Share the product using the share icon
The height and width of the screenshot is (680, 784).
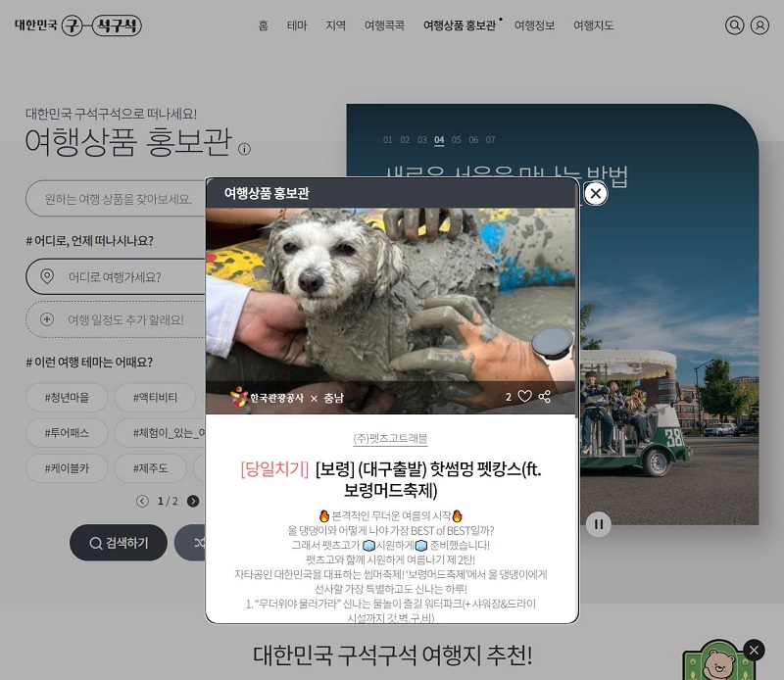[x=545, y=397]
